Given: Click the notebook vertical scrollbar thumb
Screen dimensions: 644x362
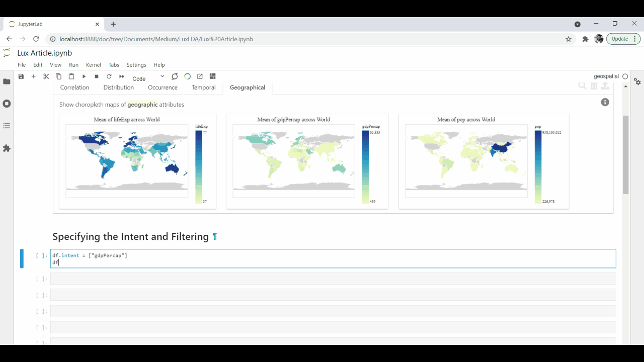Looking at the screenshot, I should pos(626,154).
